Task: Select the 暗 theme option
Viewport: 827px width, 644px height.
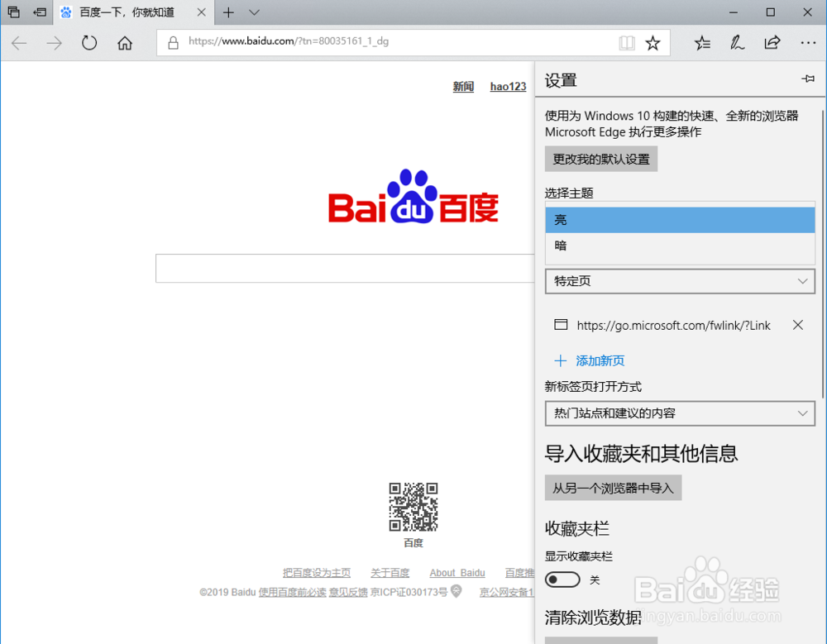Action: coord(680,246)
